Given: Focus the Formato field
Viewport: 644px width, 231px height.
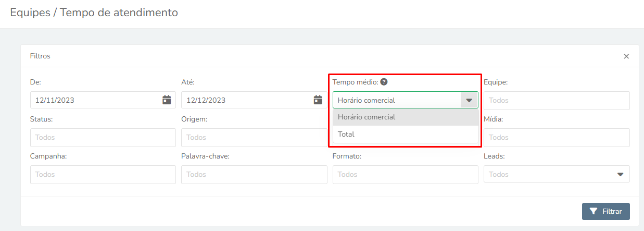Looking at the screenshot, I should [x=406, y=174].
